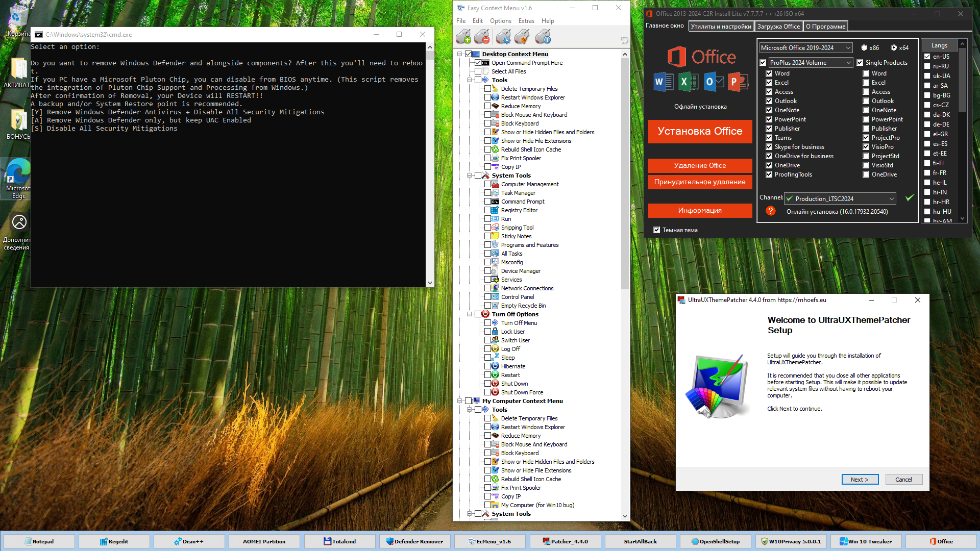Screen dimensions: 980x551
Task: Open the Extras menu in Easy Context Menu
Action: 526,21
